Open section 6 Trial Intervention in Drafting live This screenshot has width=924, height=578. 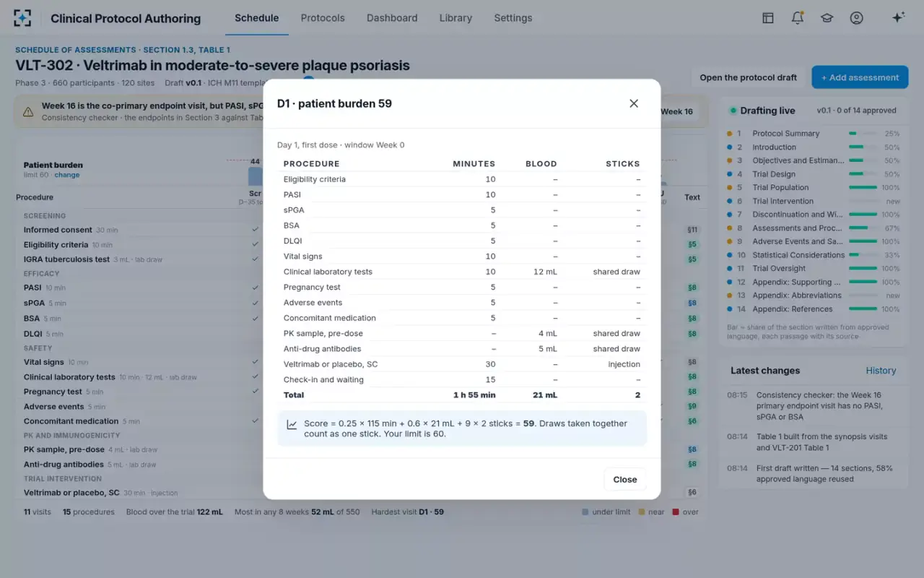814,202
